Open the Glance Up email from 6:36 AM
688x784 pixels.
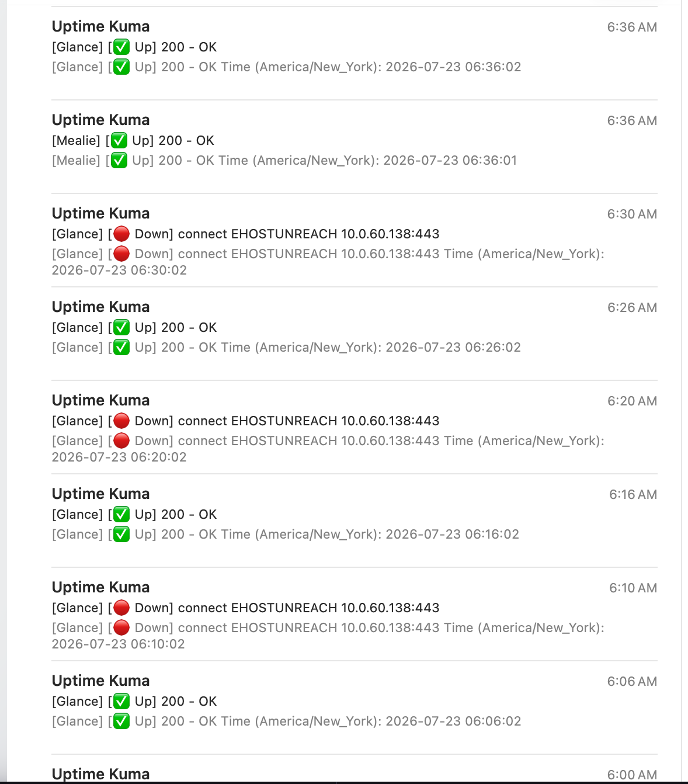point(355,53)
